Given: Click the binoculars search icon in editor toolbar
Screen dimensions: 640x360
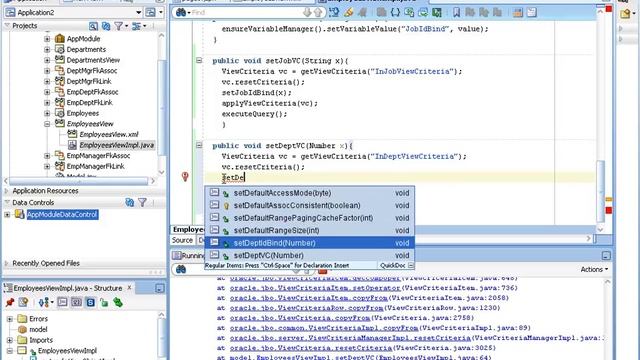Looking at the screenshot, I should (x=180, y=12).
